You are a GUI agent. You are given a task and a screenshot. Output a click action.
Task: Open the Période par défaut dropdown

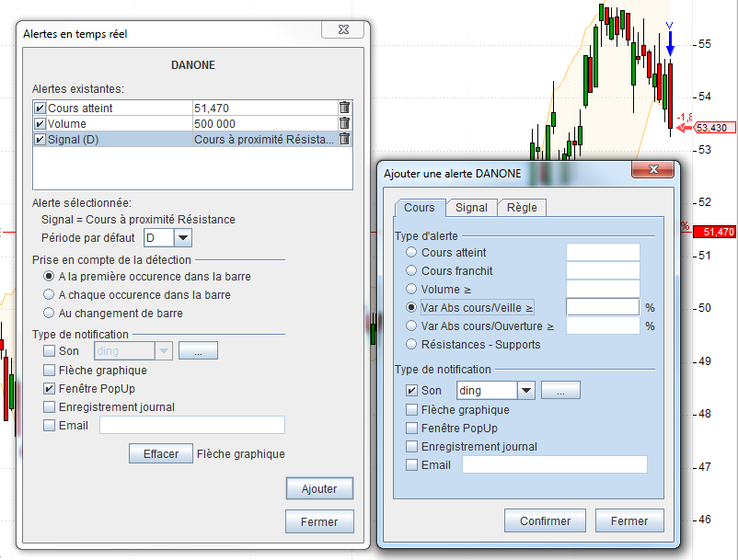(x=182, y=237)
